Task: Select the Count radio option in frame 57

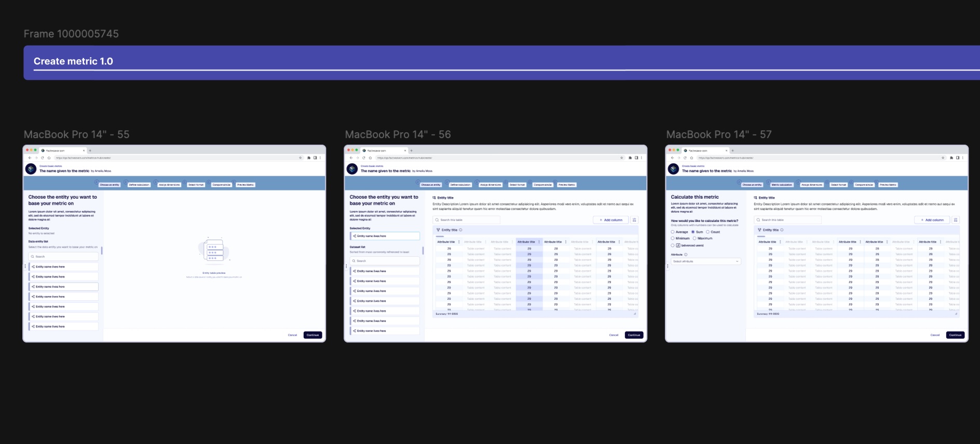Action: (707, 232)
